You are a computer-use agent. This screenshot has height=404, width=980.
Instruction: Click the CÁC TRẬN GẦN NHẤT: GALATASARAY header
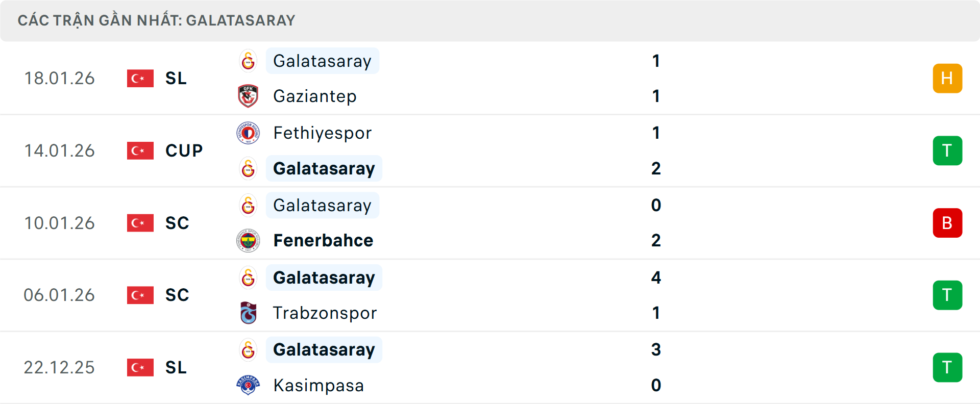point(157,20)
